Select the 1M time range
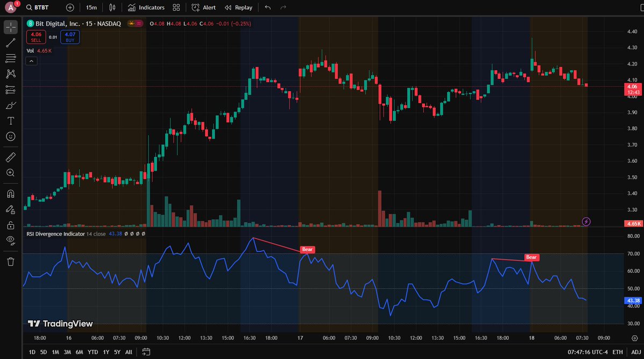The width and height of the screenshot is (644, 359). (x=55, y=352)
